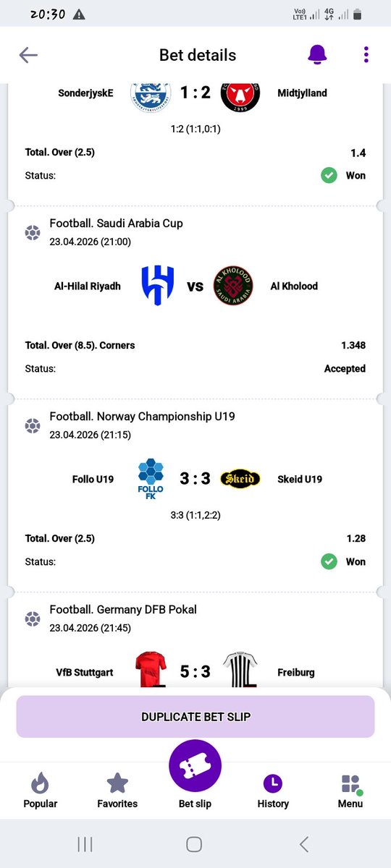391x868 pixels.
Task: Open the Bet slip ticket button
Action: click(x=195, y=767)
